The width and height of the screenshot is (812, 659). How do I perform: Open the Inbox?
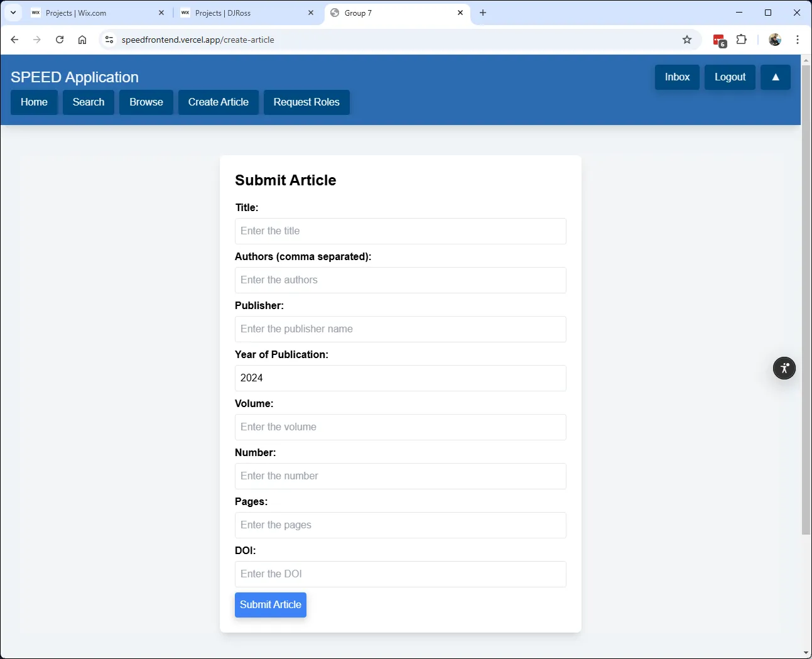click(x=677, y=77)
